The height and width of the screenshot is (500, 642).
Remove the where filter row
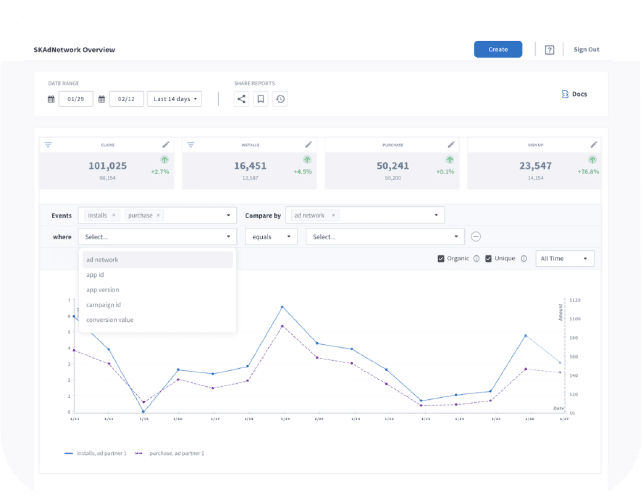point(476,237)
